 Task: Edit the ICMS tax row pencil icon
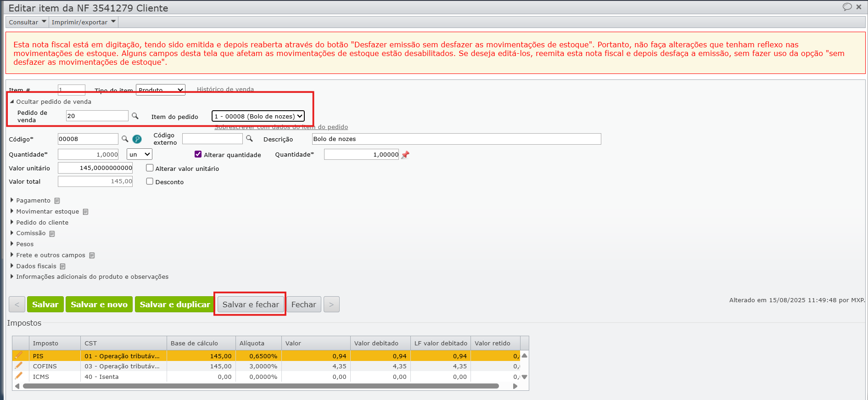tap(18, 376)
